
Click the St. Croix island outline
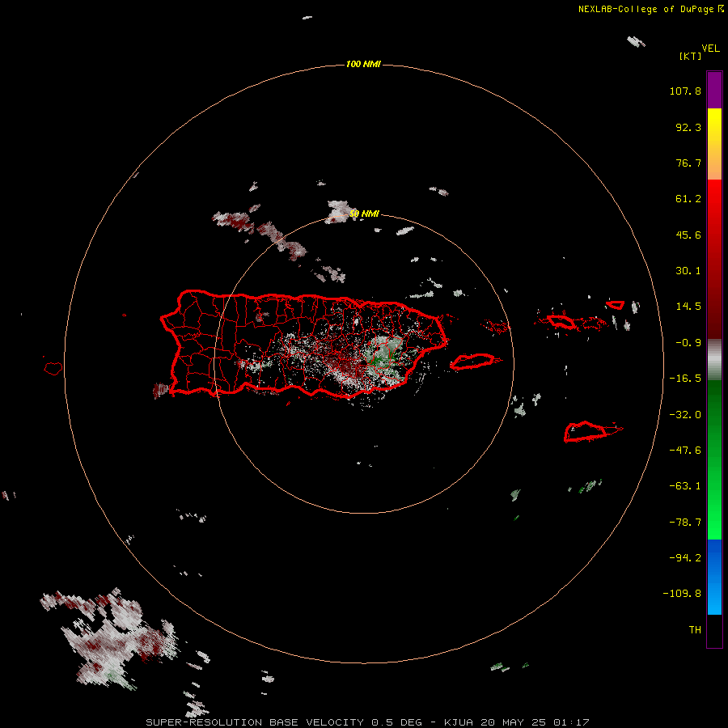coord(586,432)
